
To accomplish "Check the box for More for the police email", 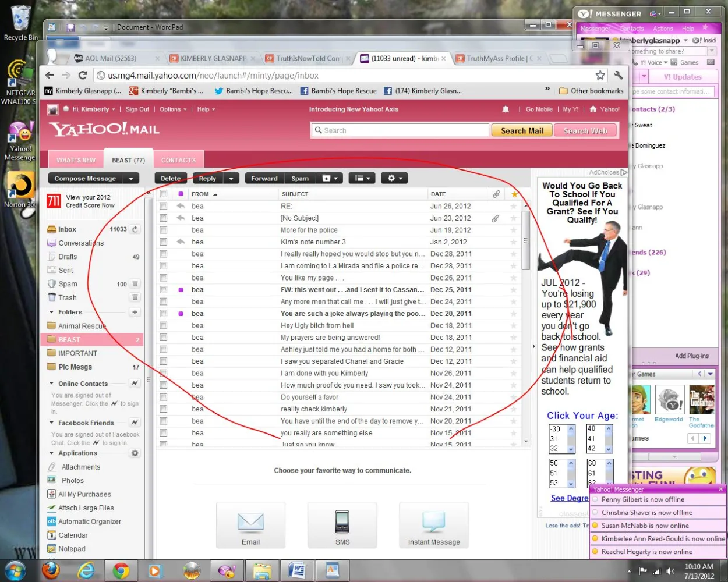I will [164, 230].
